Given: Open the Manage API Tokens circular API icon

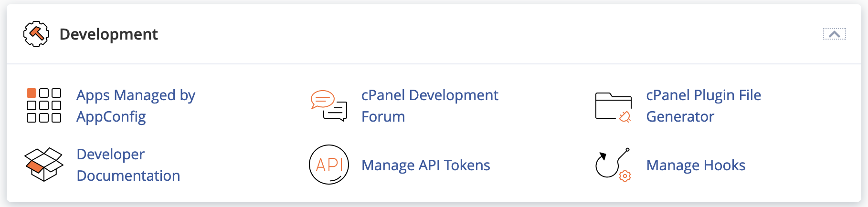Looking at the screenshot, I should pyautogui.click(x=329, y=165).
